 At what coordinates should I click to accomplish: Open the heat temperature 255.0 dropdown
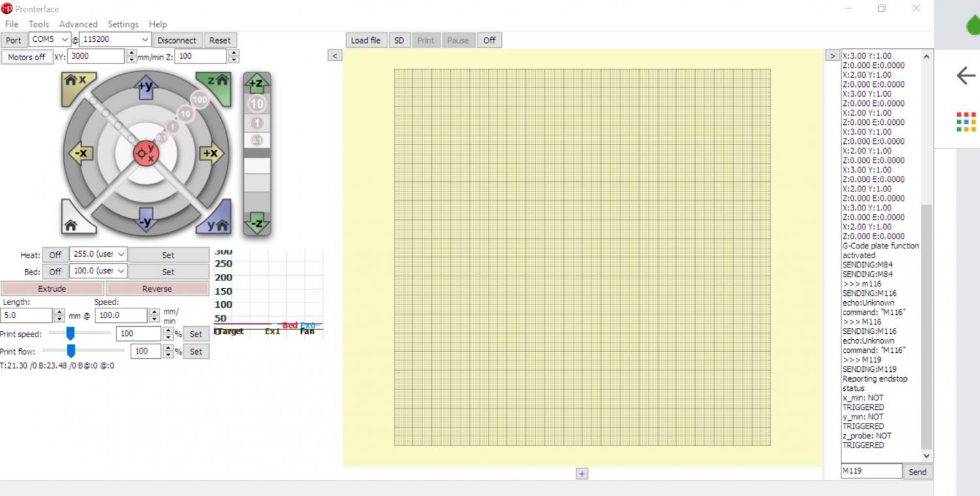tap(98, 255)
